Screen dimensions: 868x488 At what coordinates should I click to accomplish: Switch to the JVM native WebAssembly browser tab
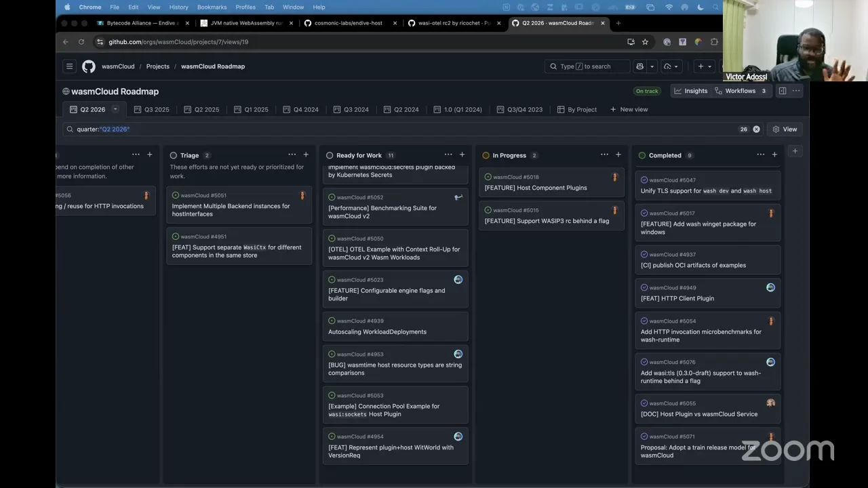pyautogui.click(x=246, y=23)
